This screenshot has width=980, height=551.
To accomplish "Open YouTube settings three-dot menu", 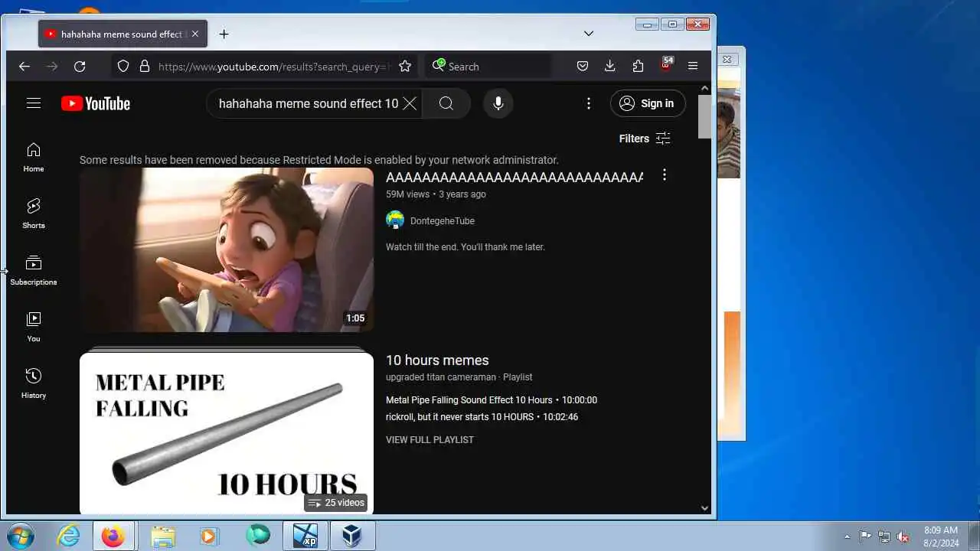I will (x=589, y=103).
